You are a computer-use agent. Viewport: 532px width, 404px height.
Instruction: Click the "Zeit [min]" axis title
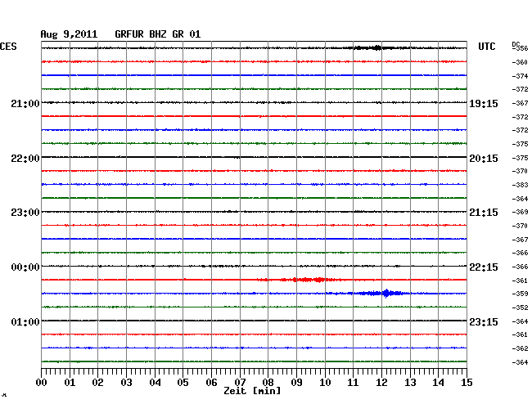(252, 391)
